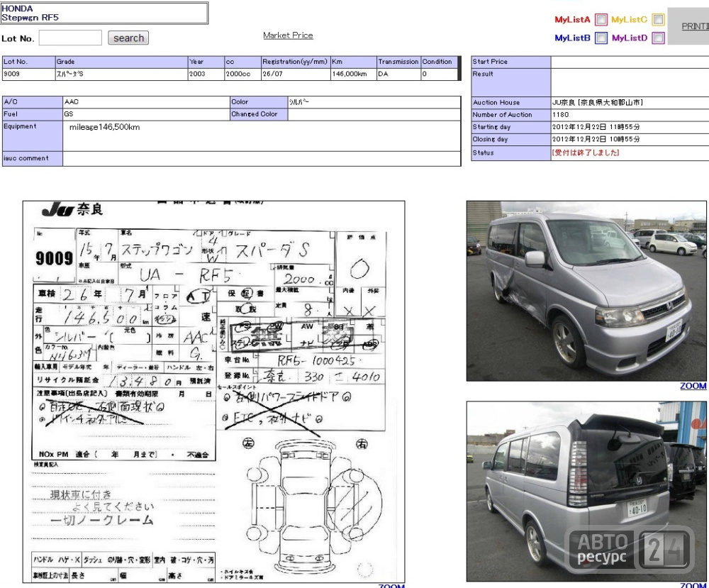Click the MyListD label
The width and height of the screenshot is (709, 588).
(x=630, y=38)
